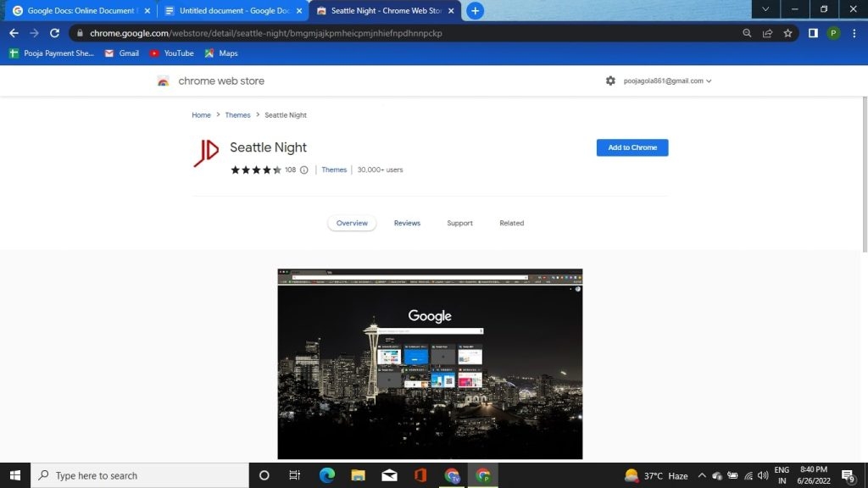Reload the Seattle Night page
This screenshot has height=488, width=868.
click(54, 33)
